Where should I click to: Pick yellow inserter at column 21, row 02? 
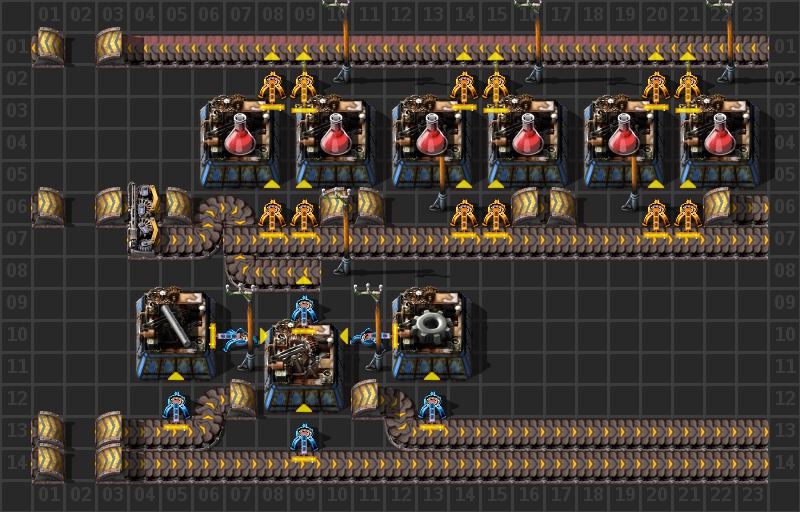click(x=688, y=89)
